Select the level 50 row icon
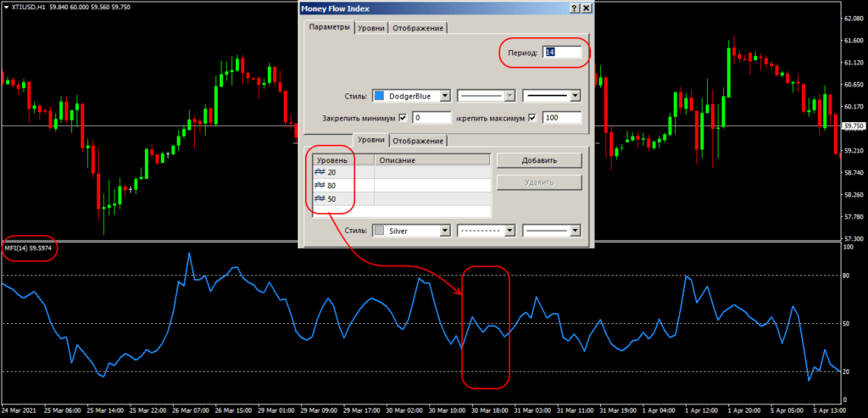This screenshot has height=418, width=868. 320,198
